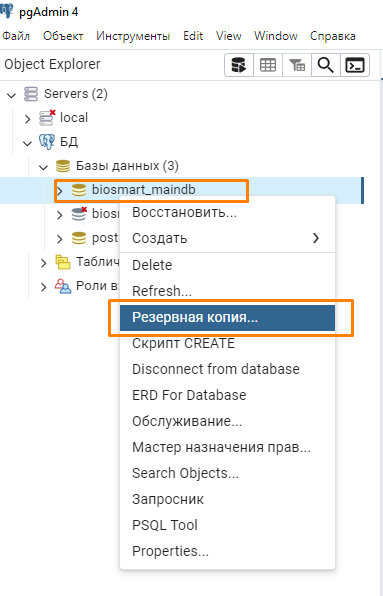Image resolution: width=383 pixels, height=596 pixels.
Task: Choose Disconnect from database
Action: point(227,369)
